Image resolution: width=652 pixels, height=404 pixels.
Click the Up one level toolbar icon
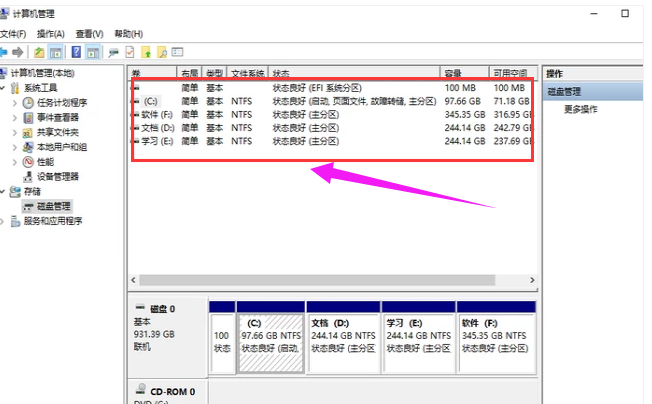click(39, 51)
